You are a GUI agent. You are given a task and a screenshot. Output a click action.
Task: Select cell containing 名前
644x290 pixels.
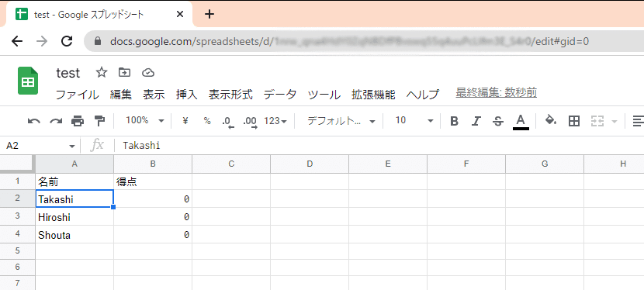pyautogui.click(x=74, y=181)
